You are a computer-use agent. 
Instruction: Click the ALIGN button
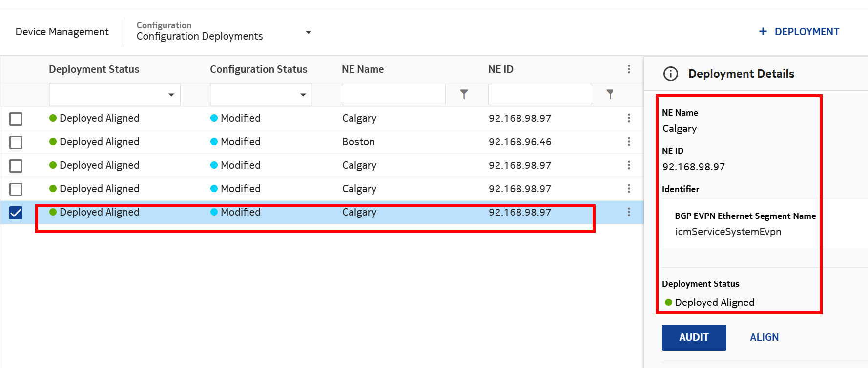coord(764,337)
